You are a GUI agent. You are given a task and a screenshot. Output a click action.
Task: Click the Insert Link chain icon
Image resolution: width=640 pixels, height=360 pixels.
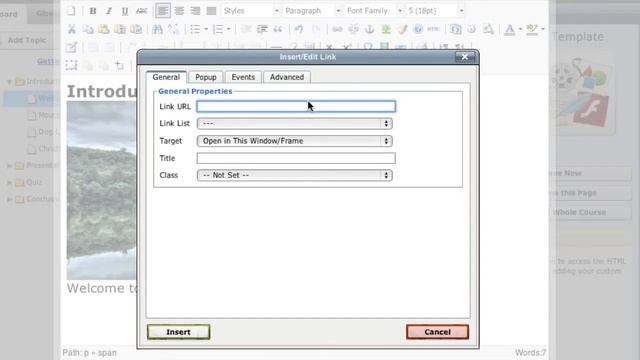coord(337,29)
